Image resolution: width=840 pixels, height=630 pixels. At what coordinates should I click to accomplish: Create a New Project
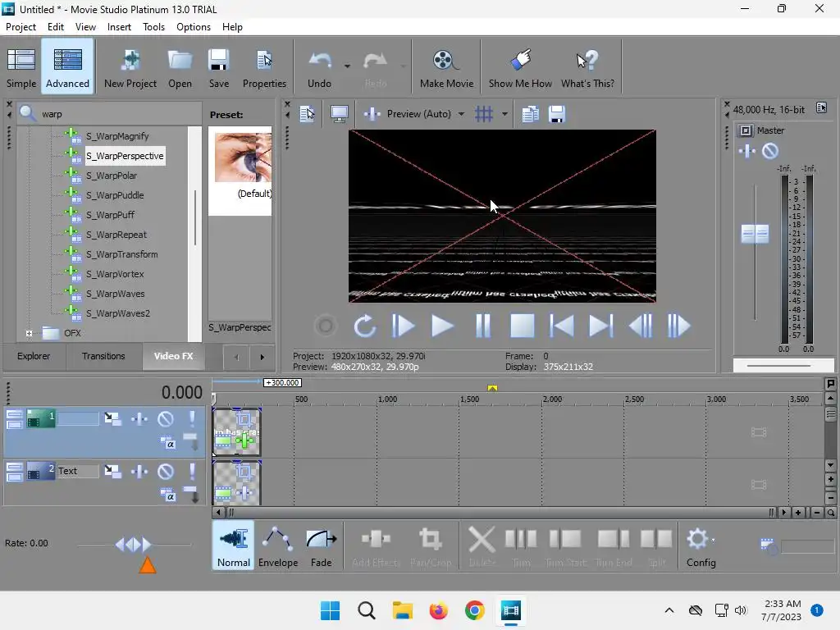130,66
